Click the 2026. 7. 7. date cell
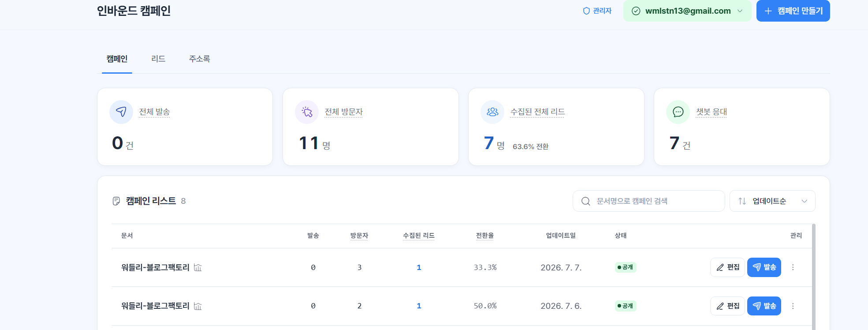The height and width of the screenshot is (330, 868). (561, 267)
